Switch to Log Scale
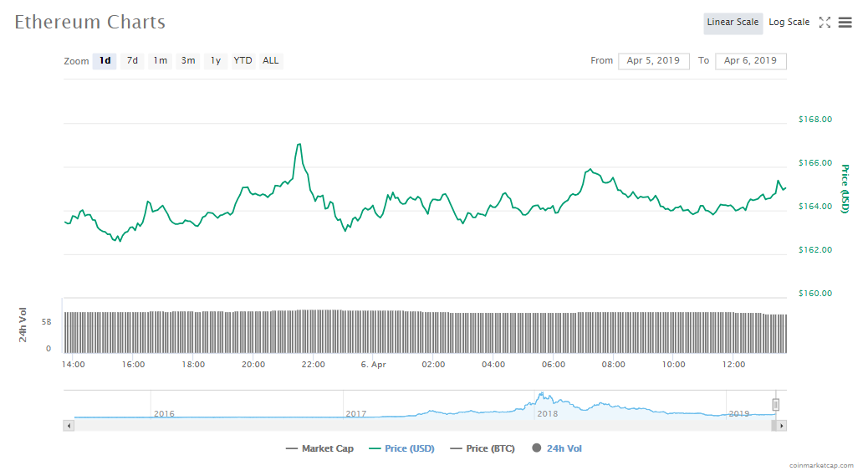Viewport: 868px width, 476px height. (x=789, y=23)
